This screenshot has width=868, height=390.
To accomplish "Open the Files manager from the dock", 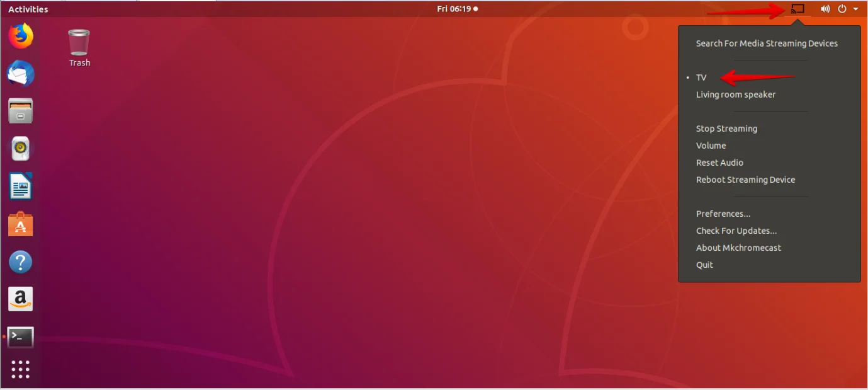I will pos(20,112).
